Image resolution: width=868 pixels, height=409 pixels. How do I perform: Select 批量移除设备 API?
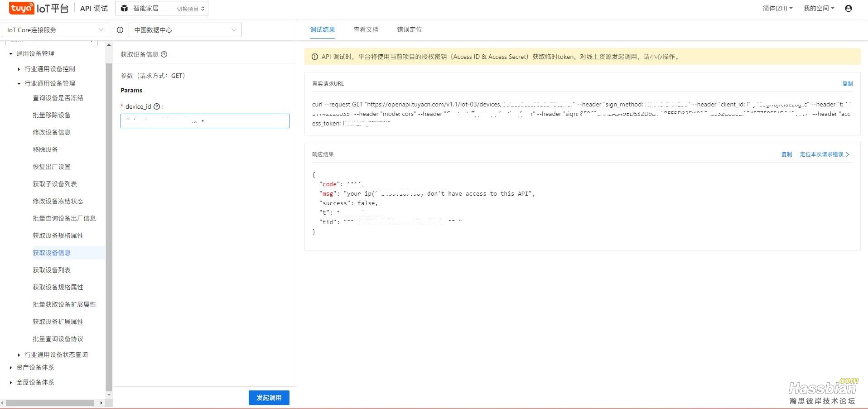[52, 115]
